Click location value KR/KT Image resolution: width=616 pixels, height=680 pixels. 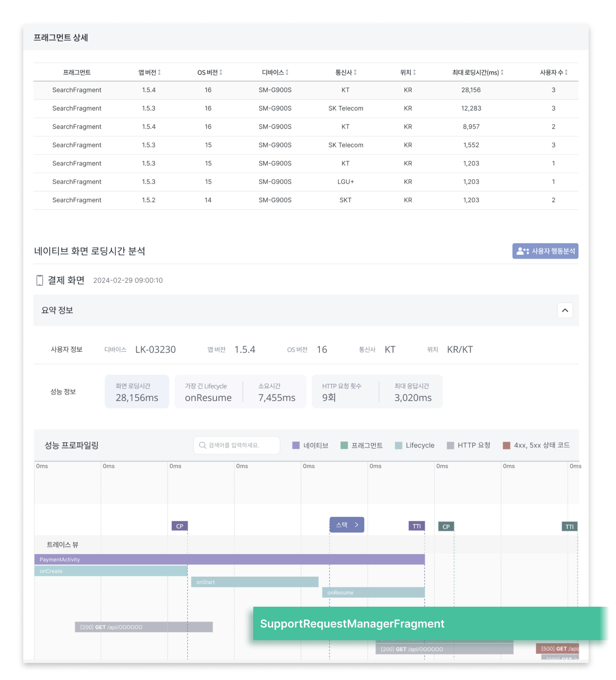point(460,349)
